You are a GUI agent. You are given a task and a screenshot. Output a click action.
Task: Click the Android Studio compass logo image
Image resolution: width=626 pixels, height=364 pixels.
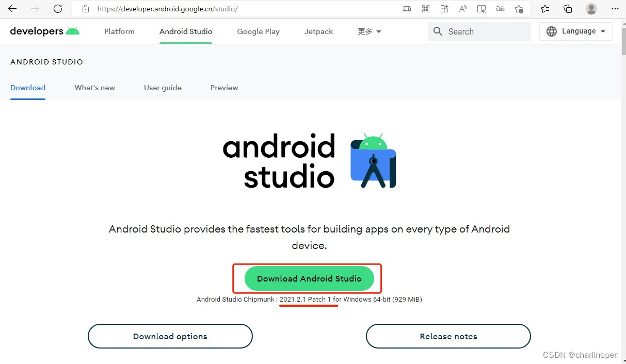[374, 161]
